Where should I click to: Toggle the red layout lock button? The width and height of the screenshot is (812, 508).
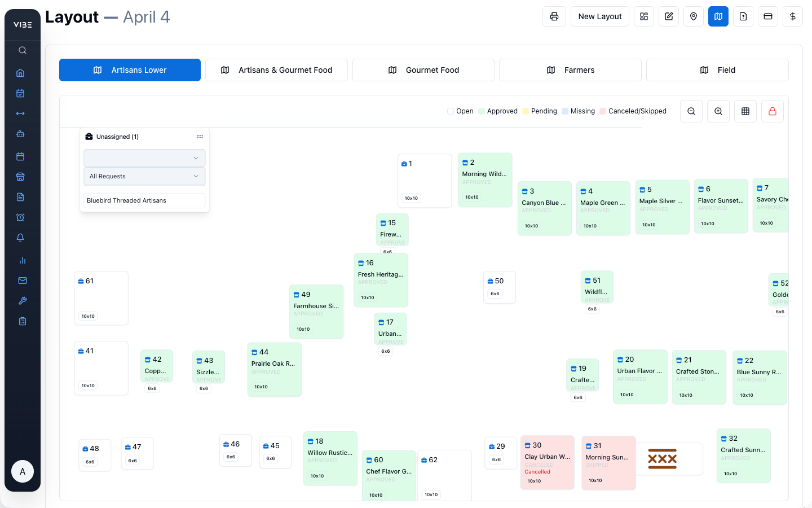click(773, 111)
